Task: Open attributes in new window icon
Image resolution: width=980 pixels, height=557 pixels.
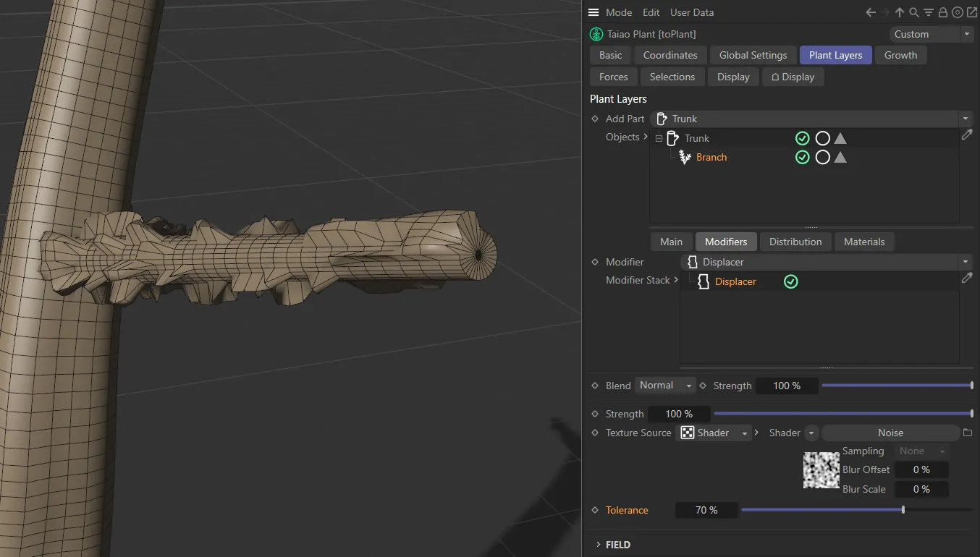Action: click(x=971, y=12)
